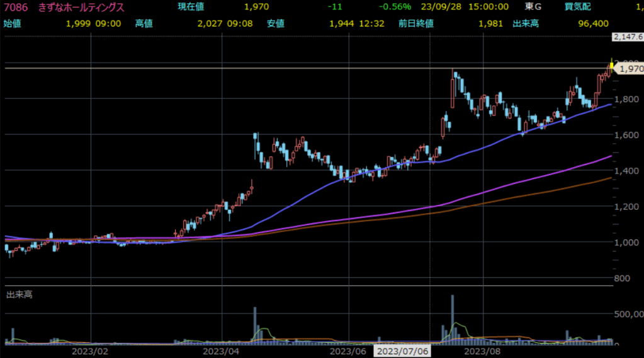644x358 pixels.
Task: Click the yellow latest candlestick
Action: (611, 64)
